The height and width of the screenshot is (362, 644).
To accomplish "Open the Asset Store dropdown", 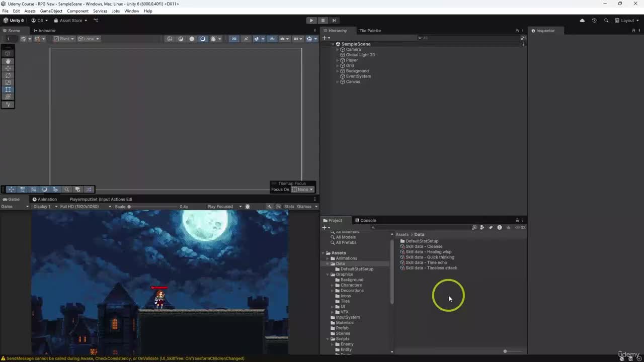I will (x=70, y=21).
